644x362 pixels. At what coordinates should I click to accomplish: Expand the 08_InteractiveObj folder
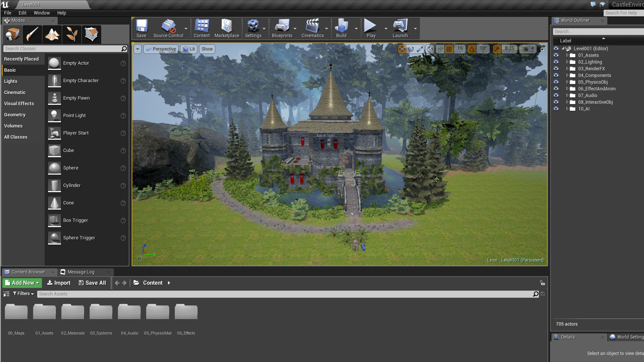[x=567, y=102]
